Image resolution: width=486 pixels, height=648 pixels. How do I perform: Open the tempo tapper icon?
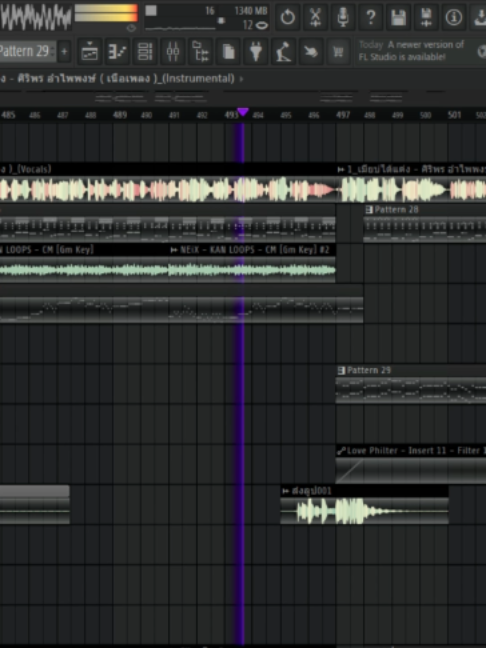point(284,52)
